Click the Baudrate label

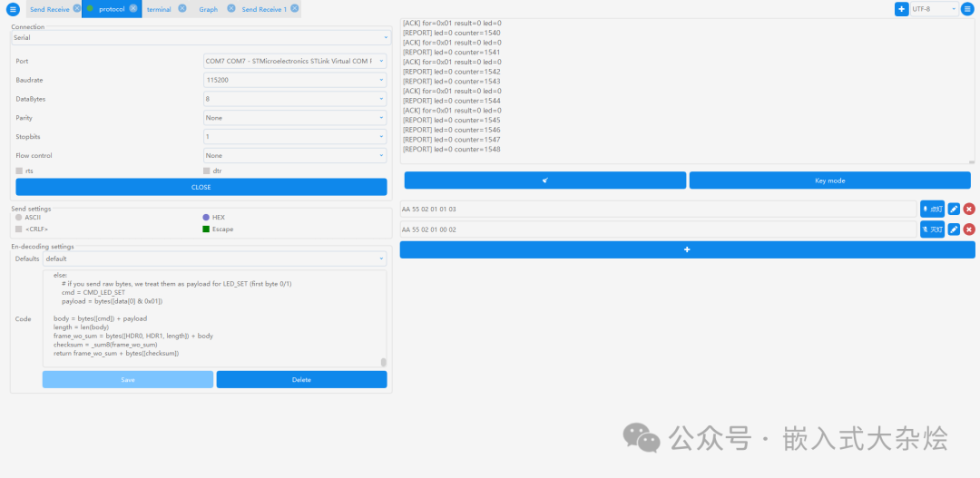point(29,80)
